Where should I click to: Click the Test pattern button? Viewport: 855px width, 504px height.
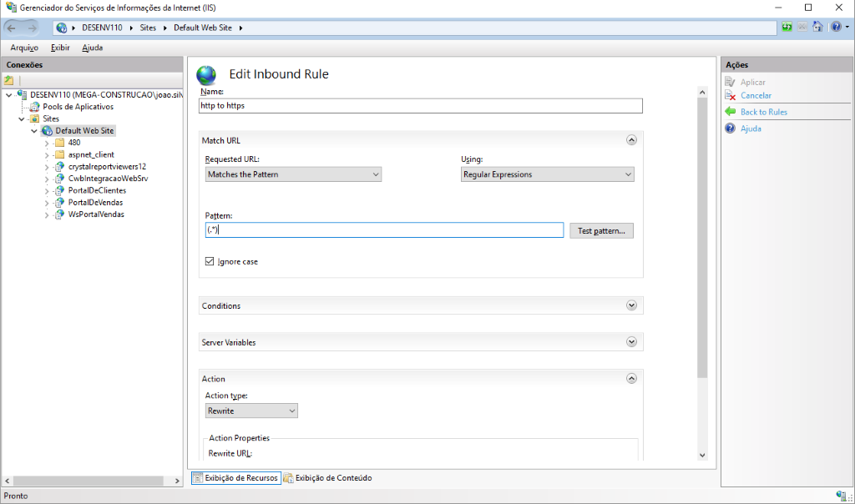click(x=601, y=230)
